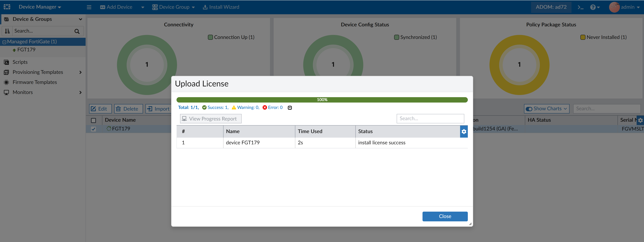644x242 pixels.
Task: Click the table settings gear in dialog
Action: pyautogui.click(x=464, y=132)
